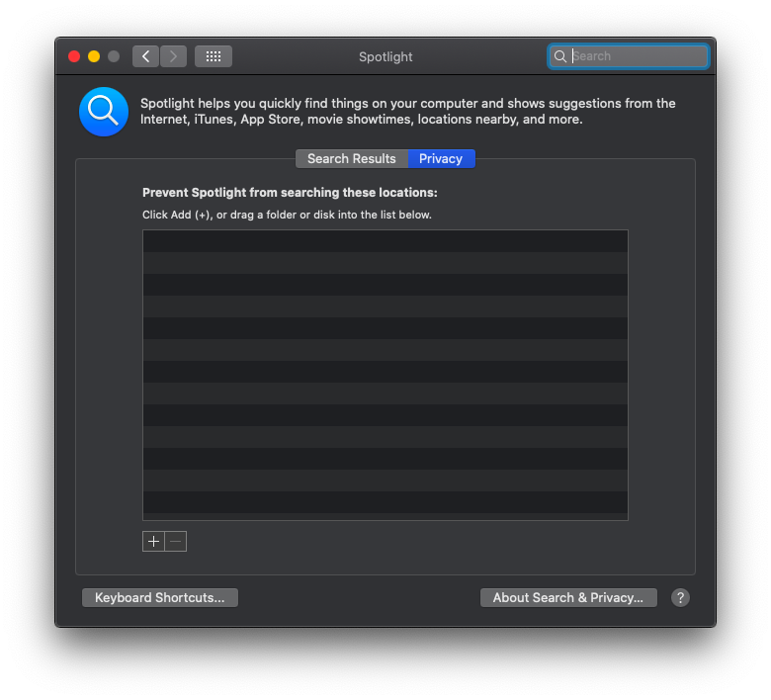
Task: Click the excluded locations list box
Action: tap(385, 375)
